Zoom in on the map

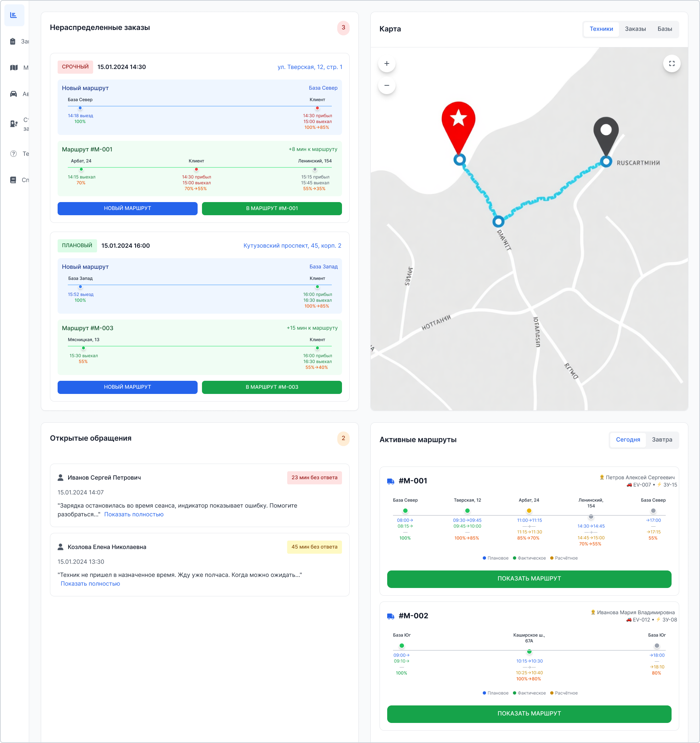(x=386, y=63)
